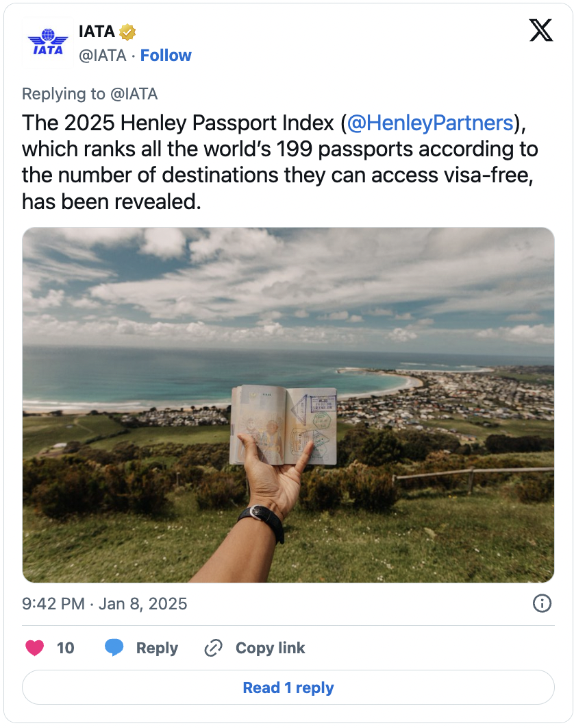The width and height of the screenshot is (574, 728).
Task: Click the blue reply bubble icon
Action: point(114,647)
